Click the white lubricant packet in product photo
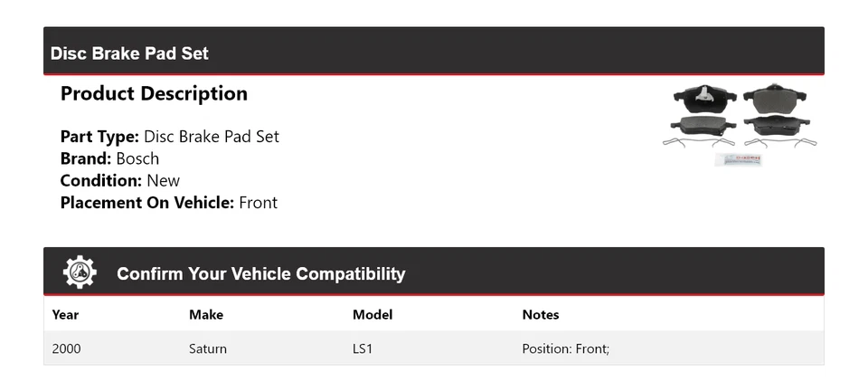Image resolution: width=868 pixels, height=392 pixels. click(x=737, y=159)
